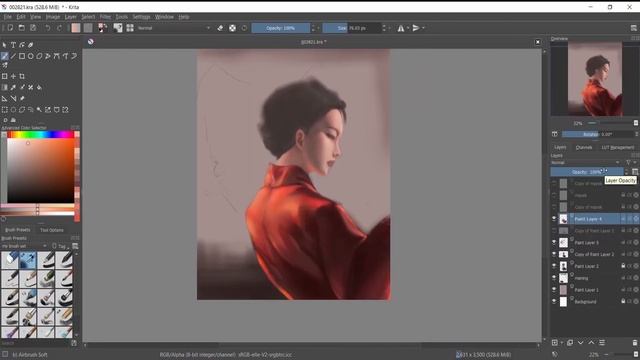Hide the Paint Layer 2 eye

coord(554,266)
